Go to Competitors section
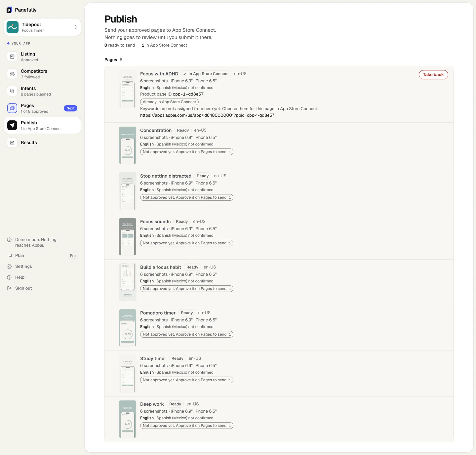This screenshot has height=455, width=476. coord(42,74)
